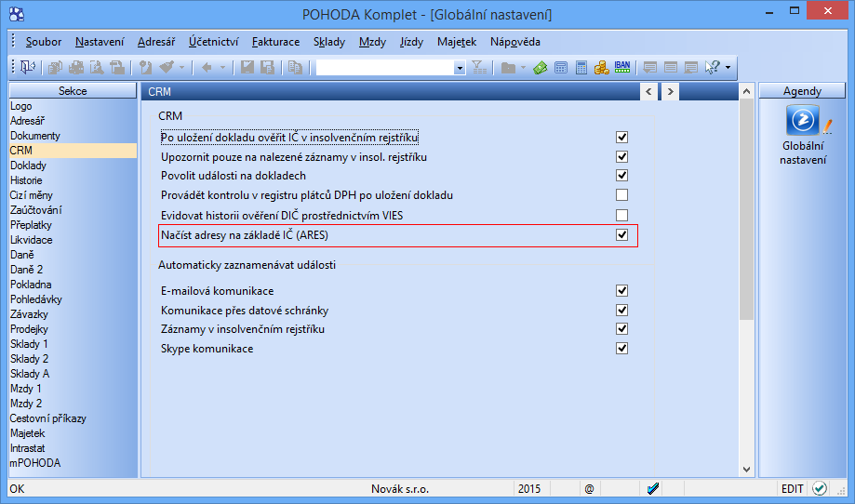Click the first grayed save disk icon
This screenshot has width=855, height=504.
tap(247, 67)
